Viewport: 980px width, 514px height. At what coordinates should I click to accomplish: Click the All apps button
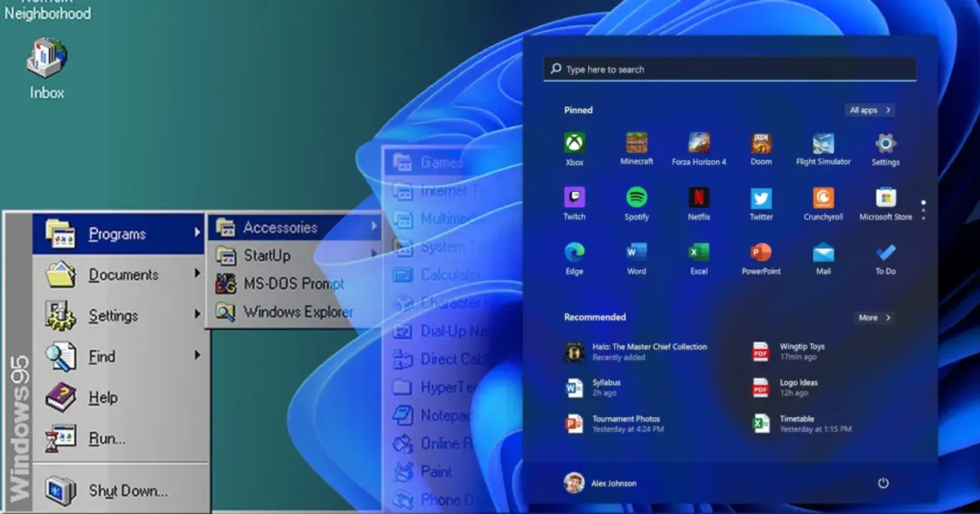(x=870, y=110)
